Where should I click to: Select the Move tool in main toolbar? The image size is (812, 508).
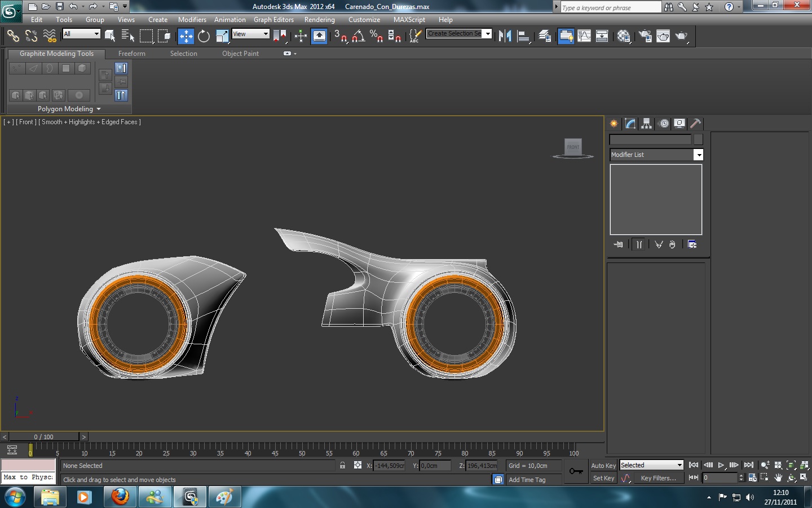tap(186, 37)
